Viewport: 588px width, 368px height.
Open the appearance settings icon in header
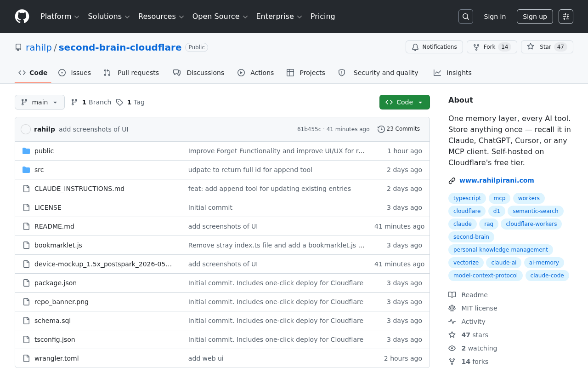(x=566, y=17)
